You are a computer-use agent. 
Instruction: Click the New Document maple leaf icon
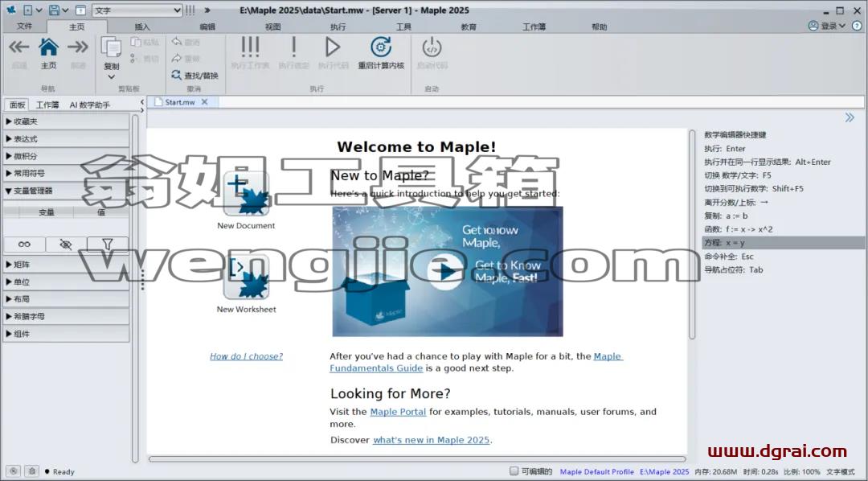(x=246, y=193)
